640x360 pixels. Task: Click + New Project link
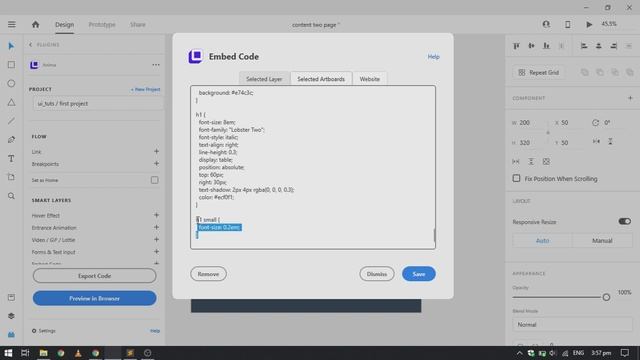(145, 89)
